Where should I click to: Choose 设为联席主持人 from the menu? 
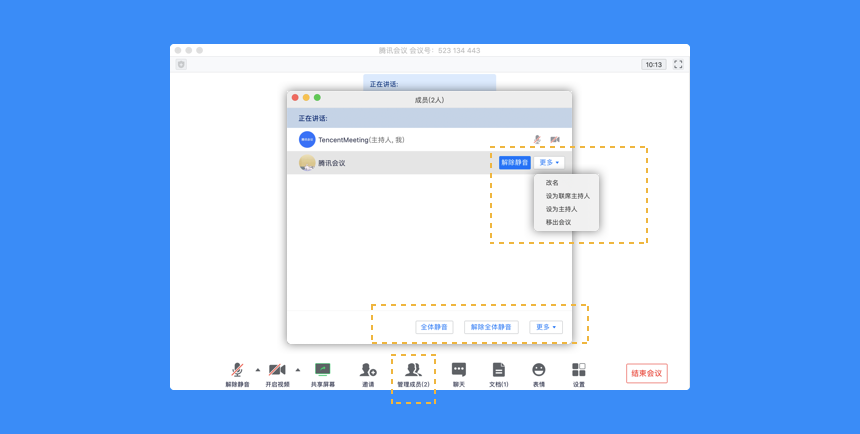click(568, 196)
